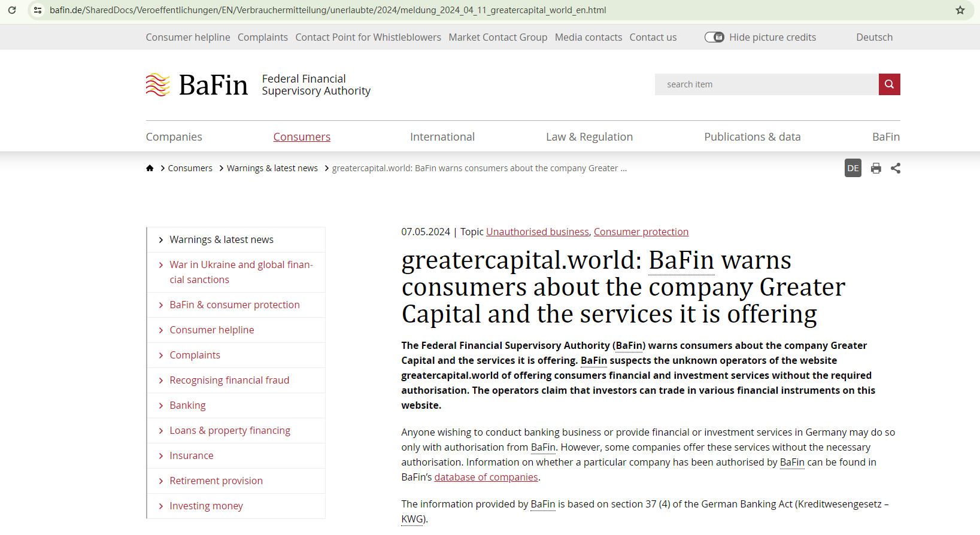
Task: Reload the page using browser refresh
Action: (x=12, y=10)
